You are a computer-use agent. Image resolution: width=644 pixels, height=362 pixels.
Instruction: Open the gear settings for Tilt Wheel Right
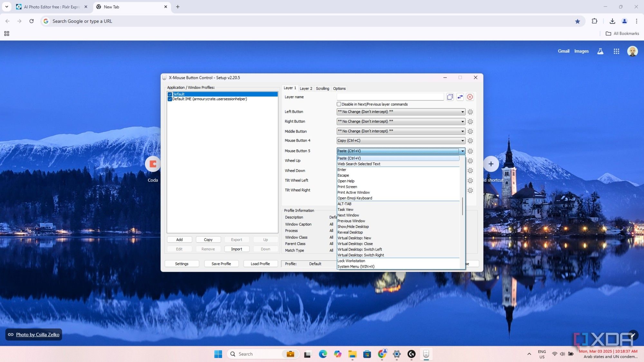470,190
